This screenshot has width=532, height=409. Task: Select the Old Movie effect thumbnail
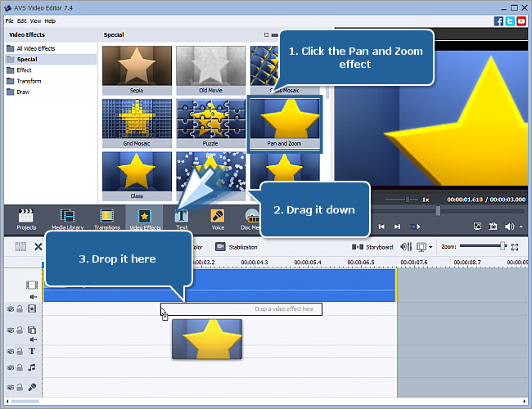(210, 70)
